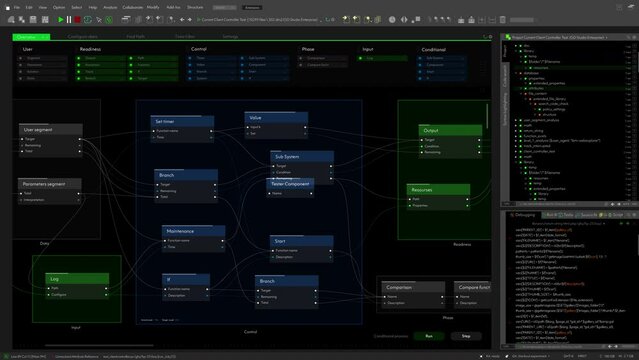Switch to the Settings tab
Image resolution: width=639 pixels, height=360 pixels.
230,37
